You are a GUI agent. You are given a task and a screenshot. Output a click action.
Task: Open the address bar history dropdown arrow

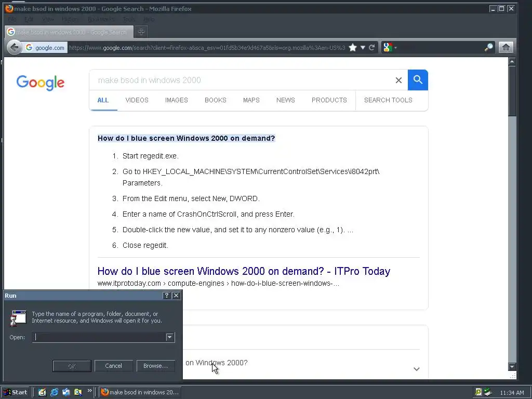click(363, 47)
